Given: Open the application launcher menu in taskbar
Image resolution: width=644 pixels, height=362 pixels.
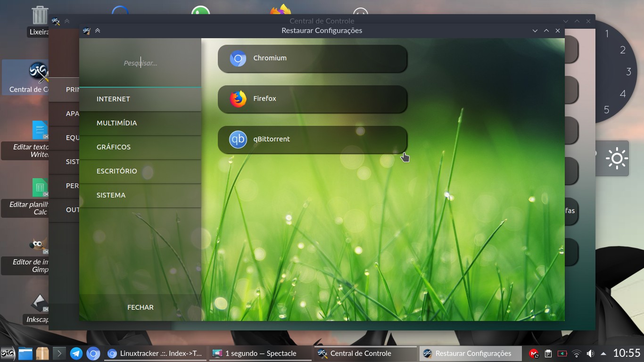Looking at the screenshot, I should tap(8, 353).
